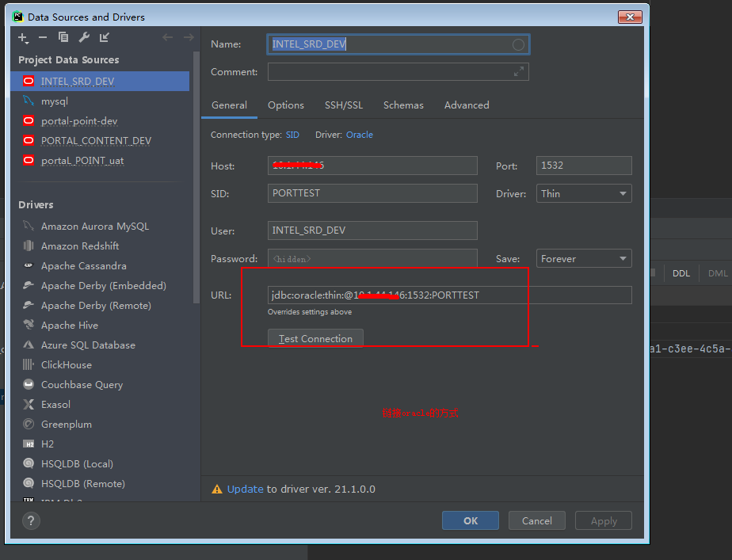
Task: Add a new data source with the plus icon
Action: [x=22, y=37]
